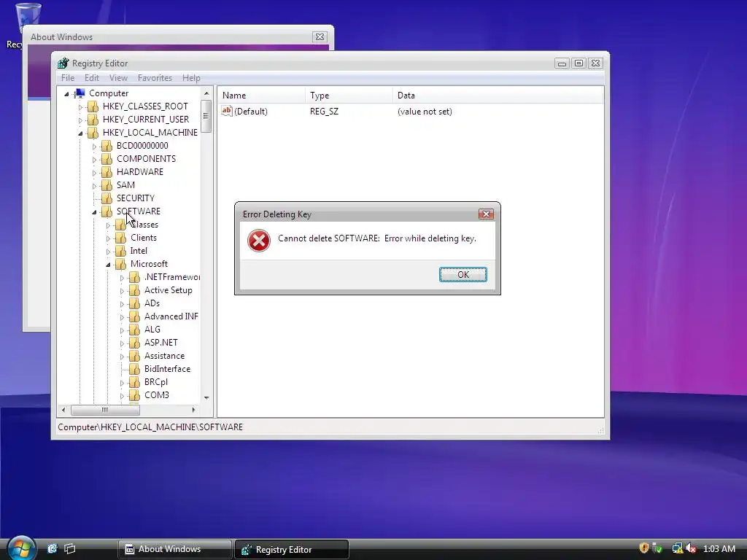The height and width of the screenshot is (560, 747).
Task: Click the status bar registry path
Action: click(x=150, y=427)
